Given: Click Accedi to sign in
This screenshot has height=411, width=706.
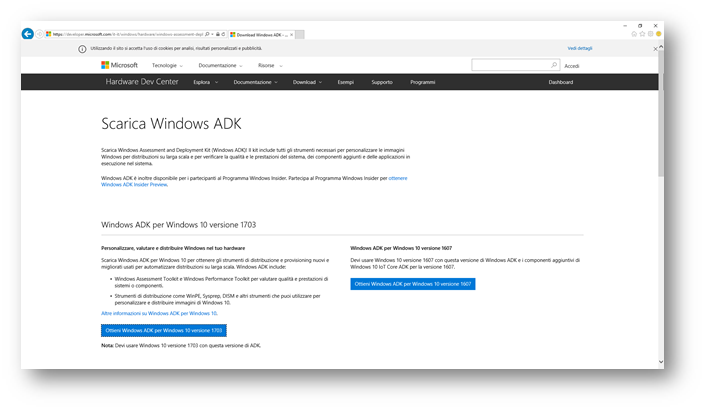Looking at the screenshot, I should 572,66.
